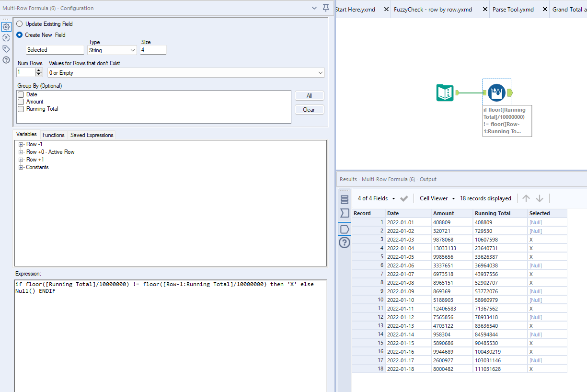Open the annotation tag icon in sidebar

click(6, 49)
